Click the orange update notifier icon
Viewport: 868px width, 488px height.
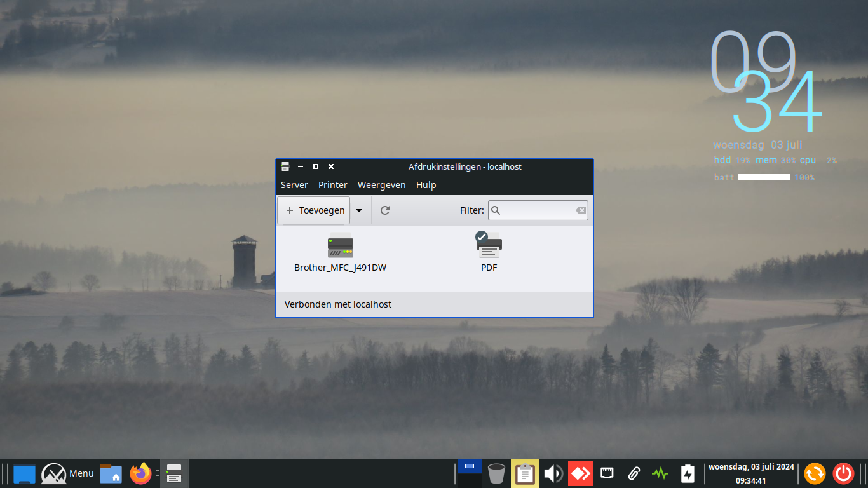(x=815, y=473)
